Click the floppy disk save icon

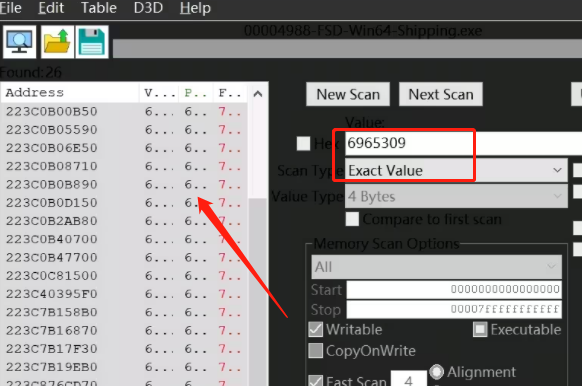click(92, 42)
